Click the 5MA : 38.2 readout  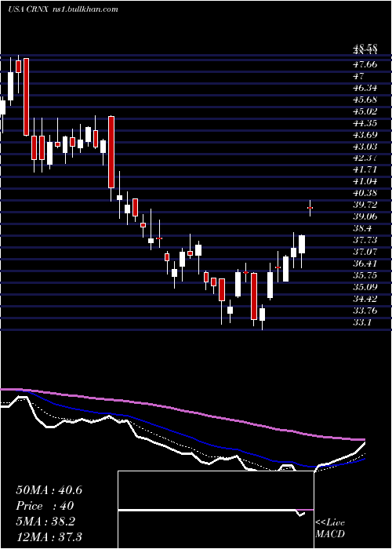45,522
